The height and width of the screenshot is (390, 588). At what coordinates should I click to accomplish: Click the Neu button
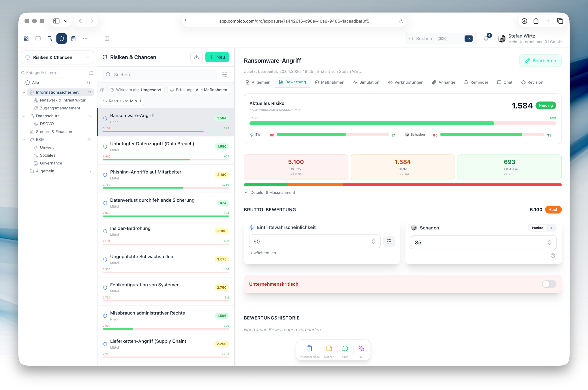(217, 57)
